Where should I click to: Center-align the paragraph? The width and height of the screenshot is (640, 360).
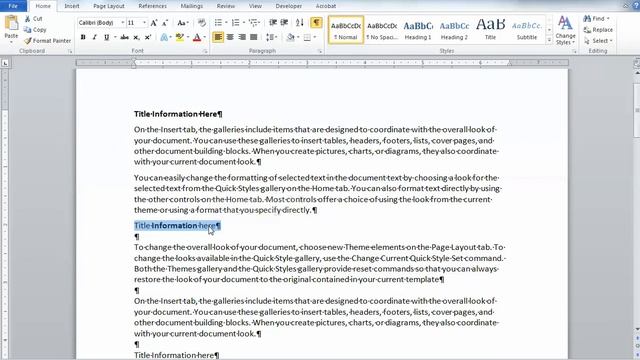click(x=230, y=37)
